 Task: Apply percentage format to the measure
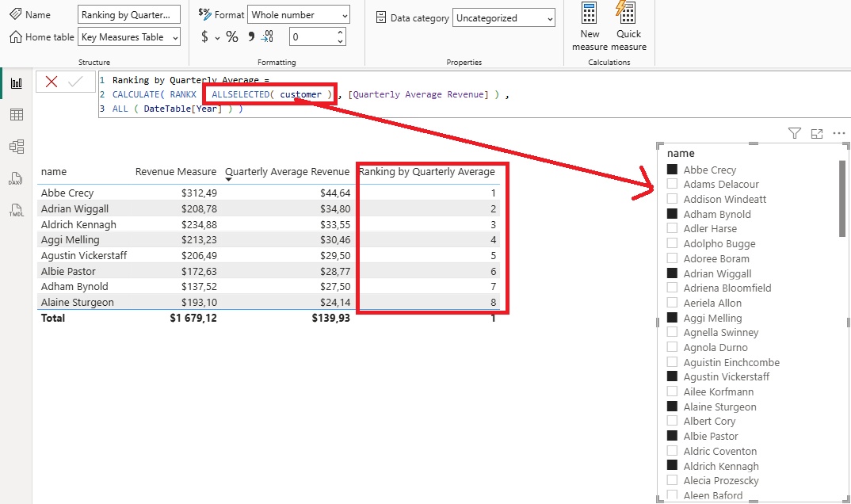232,36
